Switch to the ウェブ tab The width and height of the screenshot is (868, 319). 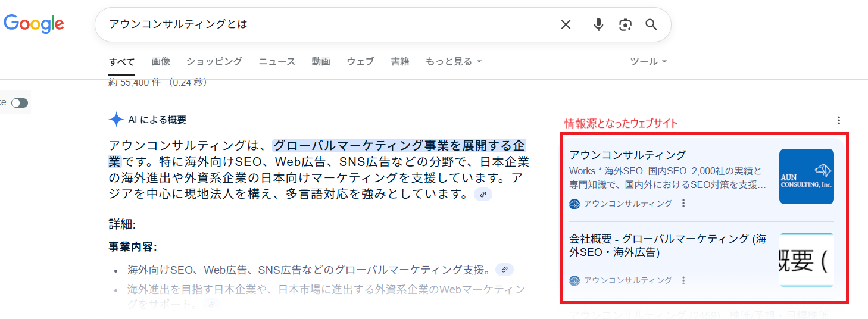click(361, 61)
